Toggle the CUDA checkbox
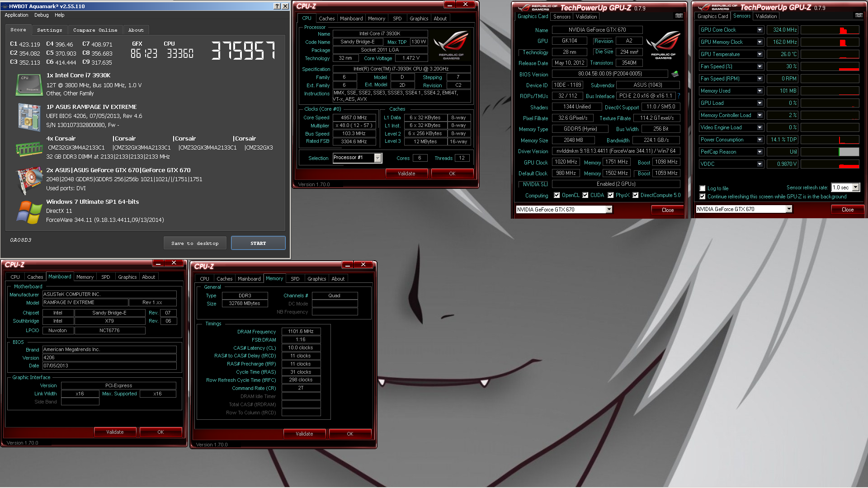Viewport: 868px width, 488px height. tap(585, 195)
